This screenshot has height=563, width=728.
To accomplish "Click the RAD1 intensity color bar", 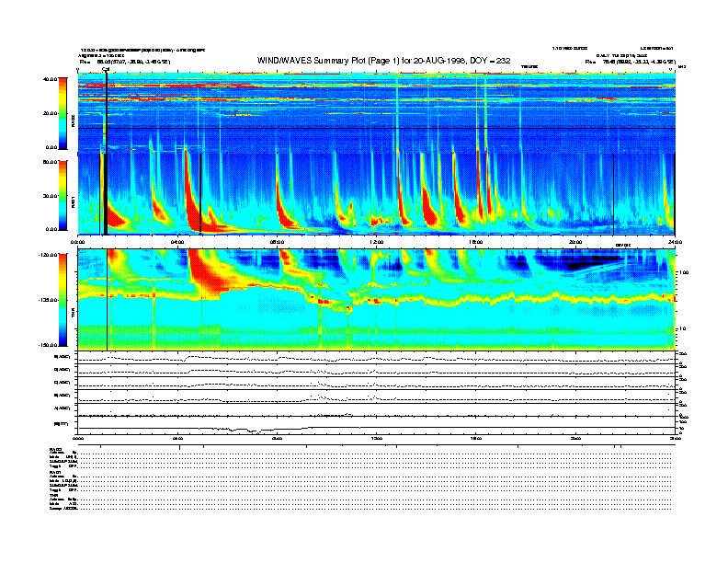I will (x=63, y=195).
